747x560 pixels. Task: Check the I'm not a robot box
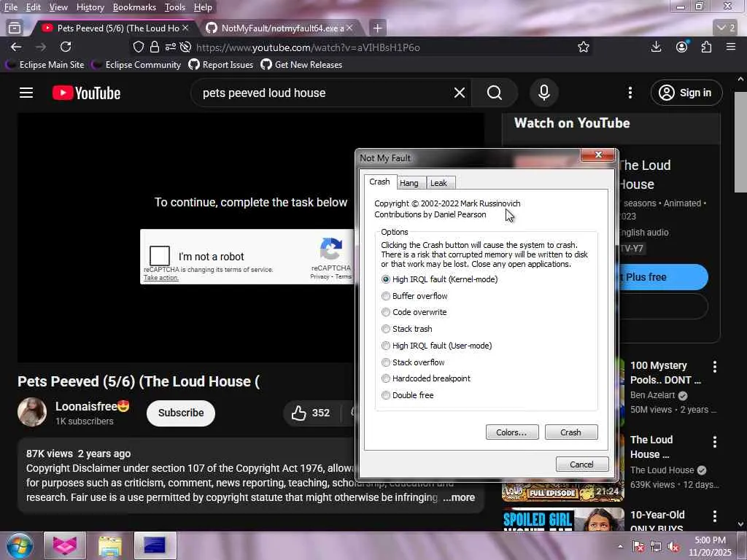(160, 256)
